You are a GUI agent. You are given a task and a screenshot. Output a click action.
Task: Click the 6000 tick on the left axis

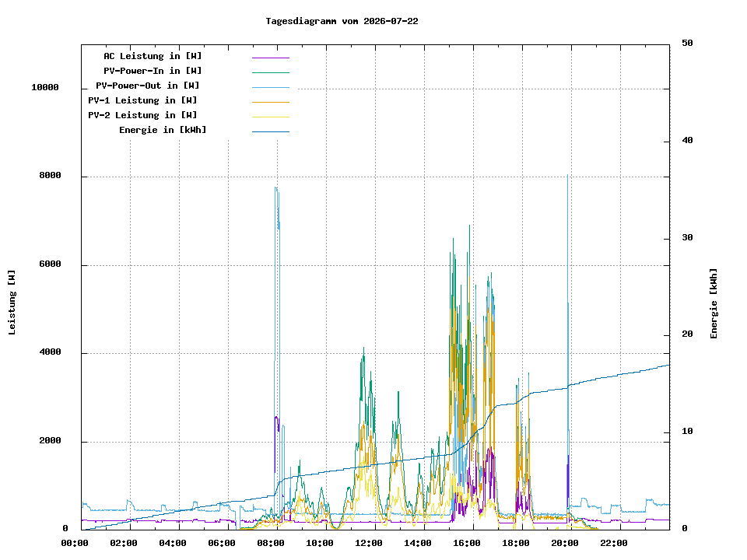(50, 264)
